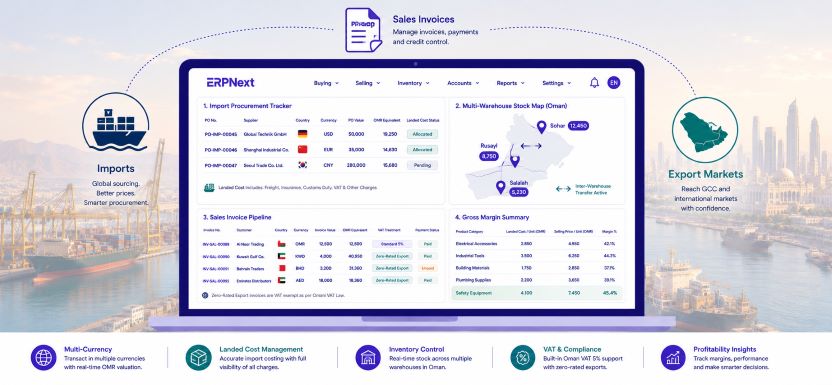The height and width of the screenshot is (385, 832).
Task: Expand the Selling menu
Action: (368, 83)
